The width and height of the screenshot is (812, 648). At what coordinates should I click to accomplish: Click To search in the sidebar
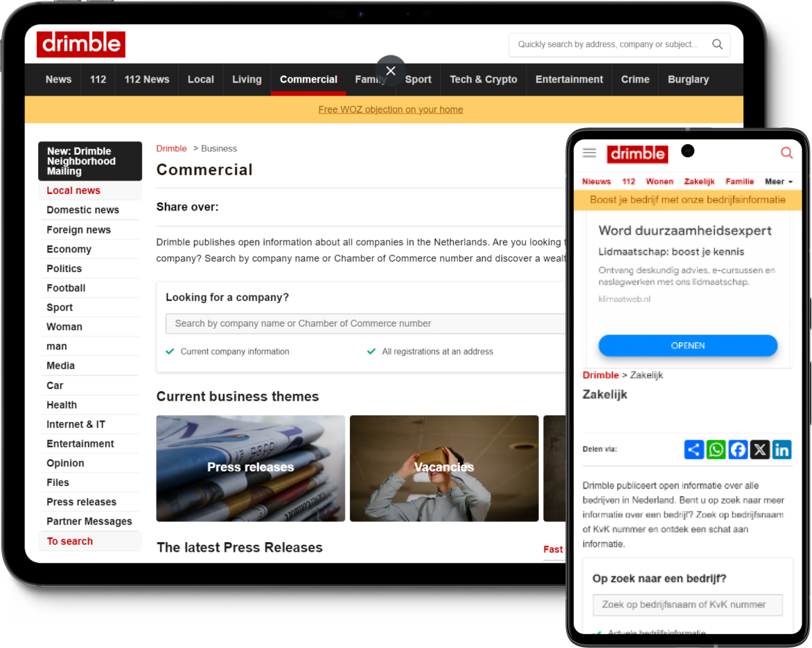click(90, 541)
